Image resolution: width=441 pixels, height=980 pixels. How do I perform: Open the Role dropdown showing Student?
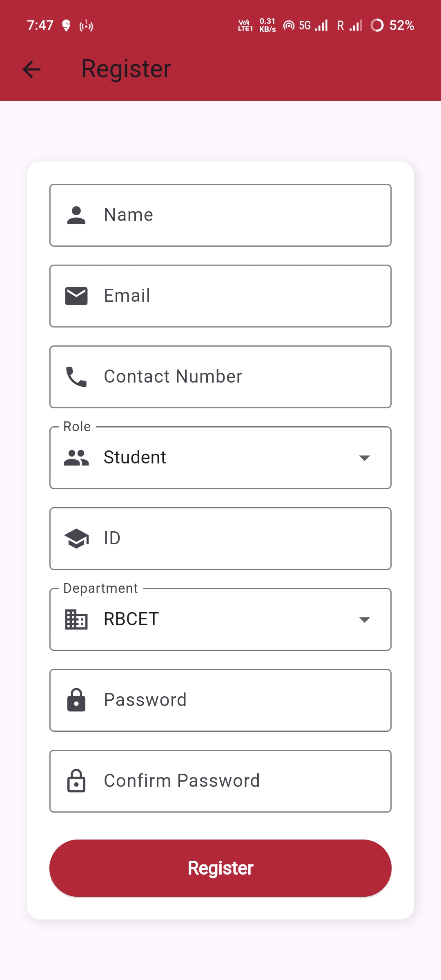click(x=220, y=457)
